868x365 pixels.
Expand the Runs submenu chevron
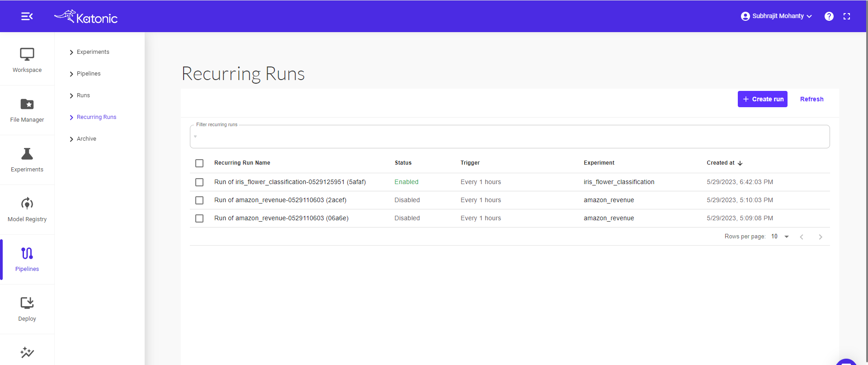tap(71, 96)
